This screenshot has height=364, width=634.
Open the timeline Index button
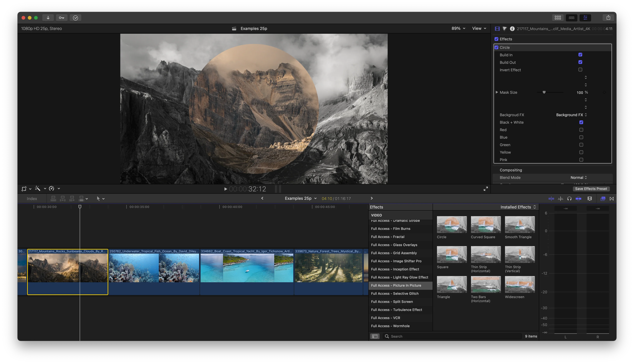[32, 199]
